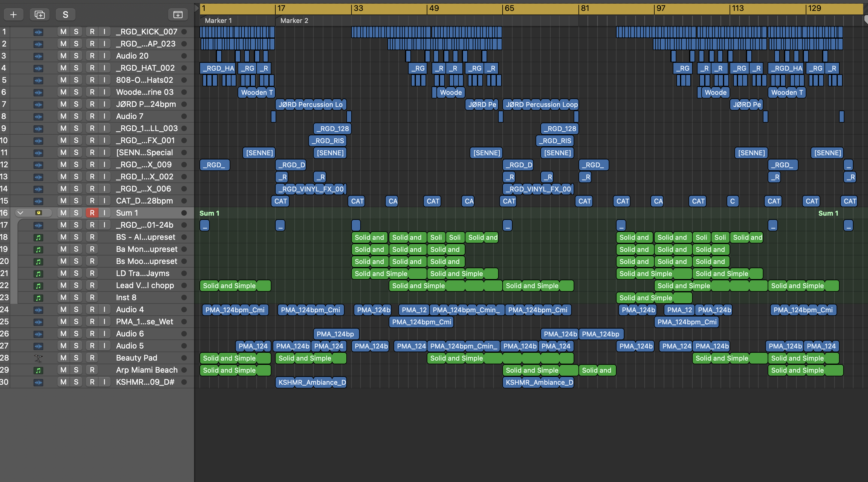Click audio icon of Audio 5 track
The width and height of the screenshot is (868, 482).
coord(38,346)
